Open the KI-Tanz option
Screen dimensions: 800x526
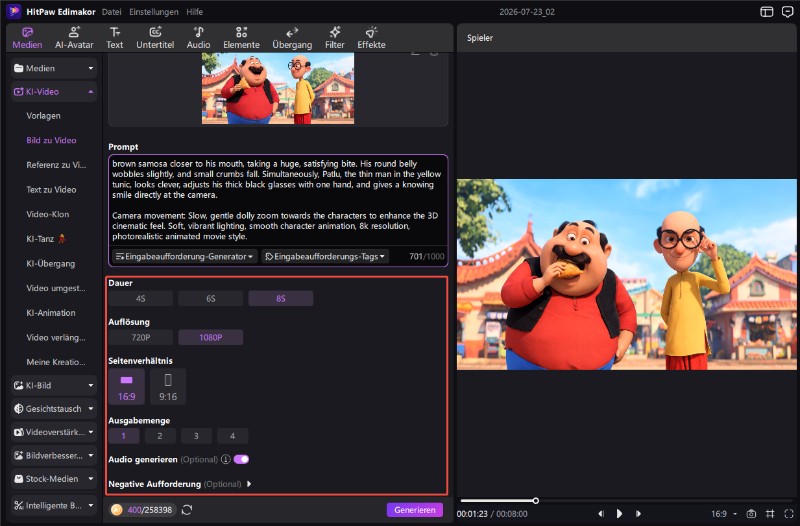coord(46,239)
